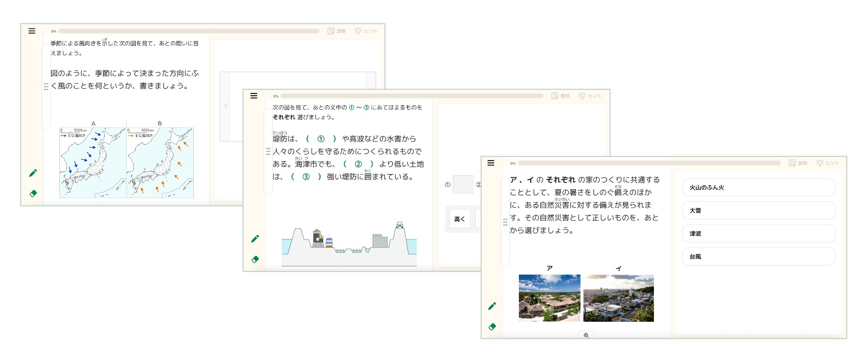
Task: Choose answer 火山のふん火
Action: click(759, 187)
